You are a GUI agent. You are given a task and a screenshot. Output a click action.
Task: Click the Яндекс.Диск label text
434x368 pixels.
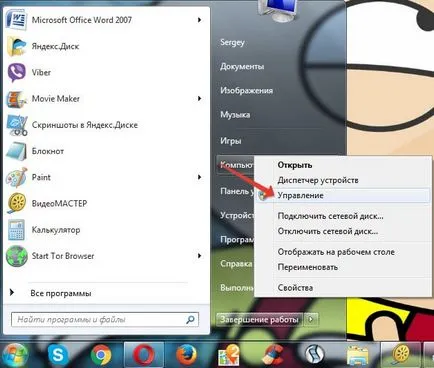tap(55, 46)
